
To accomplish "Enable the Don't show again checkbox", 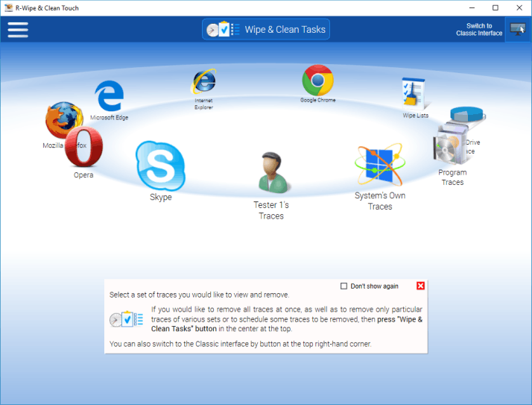I will point(343,286).
